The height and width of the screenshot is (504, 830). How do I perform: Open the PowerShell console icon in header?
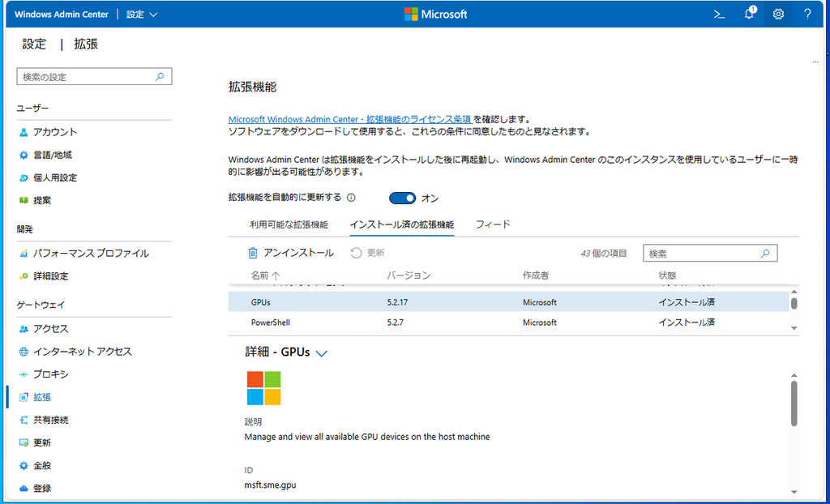pyautogui.click(x=719, y=15)
